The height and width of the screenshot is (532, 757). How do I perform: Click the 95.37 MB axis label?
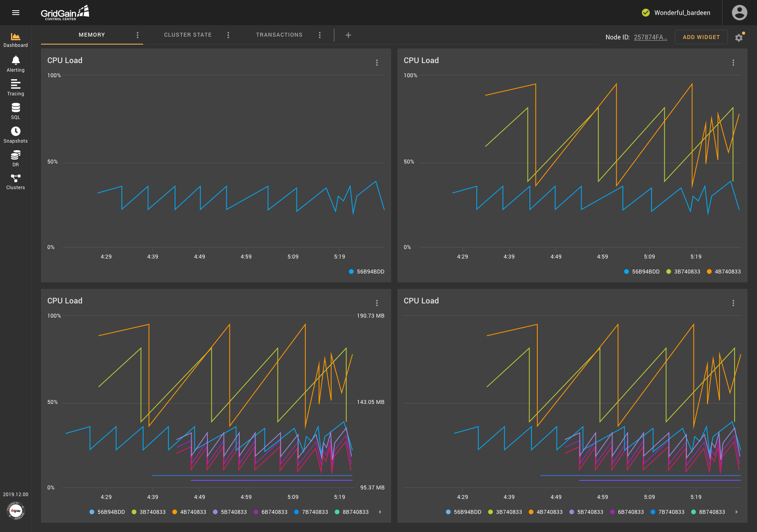tap(372, 487)
